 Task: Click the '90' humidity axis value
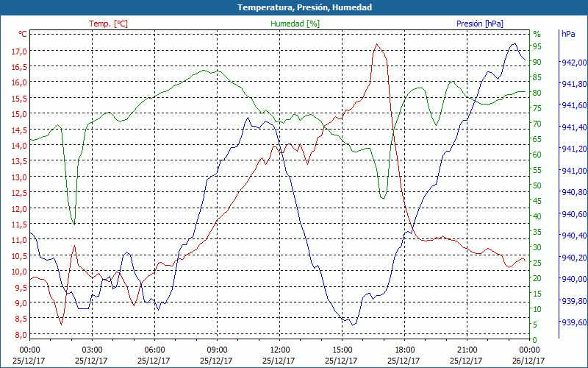(x=537, y=62)
